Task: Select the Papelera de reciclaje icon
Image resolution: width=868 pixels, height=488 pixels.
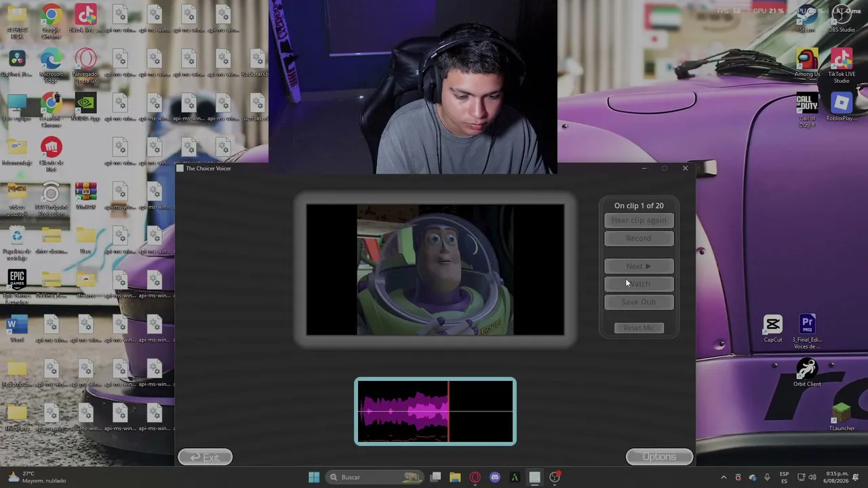Action: tap(17, 243)
